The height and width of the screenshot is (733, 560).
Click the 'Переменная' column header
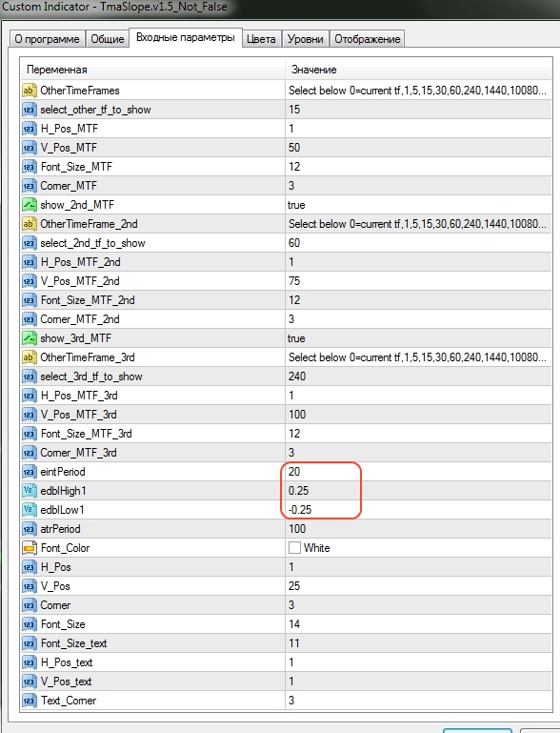tap(152, 70)
